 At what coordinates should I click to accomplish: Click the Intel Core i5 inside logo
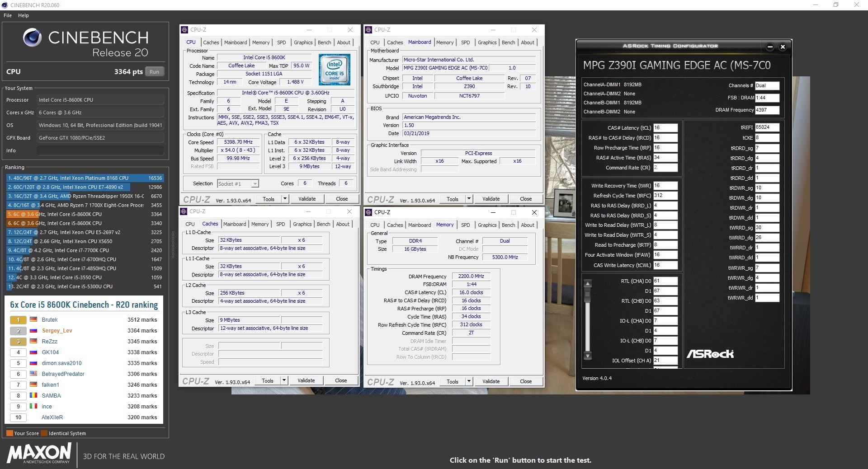[334, 70]
